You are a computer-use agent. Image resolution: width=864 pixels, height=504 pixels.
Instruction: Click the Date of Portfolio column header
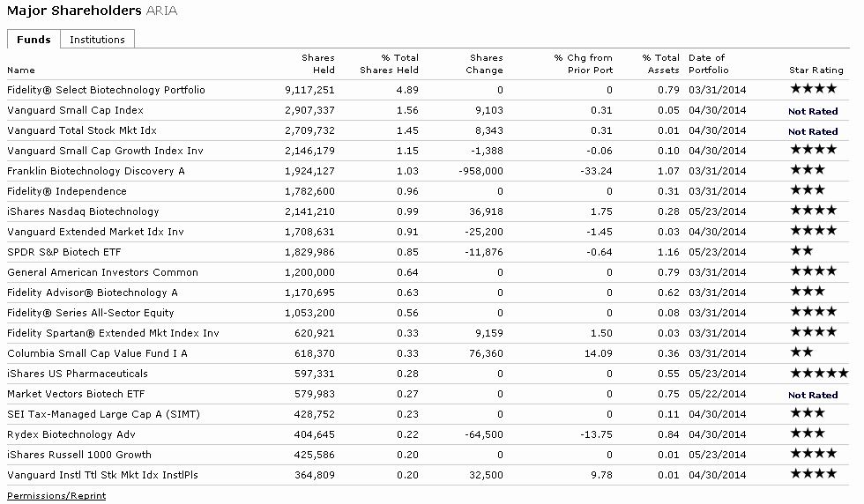[706, 63]
